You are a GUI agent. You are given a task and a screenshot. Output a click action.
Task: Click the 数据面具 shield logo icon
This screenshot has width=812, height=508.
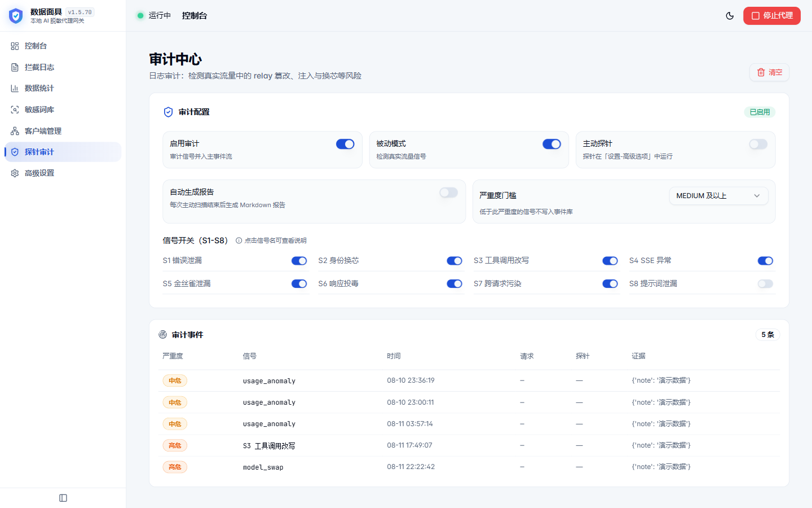click(x=16, y=16)
